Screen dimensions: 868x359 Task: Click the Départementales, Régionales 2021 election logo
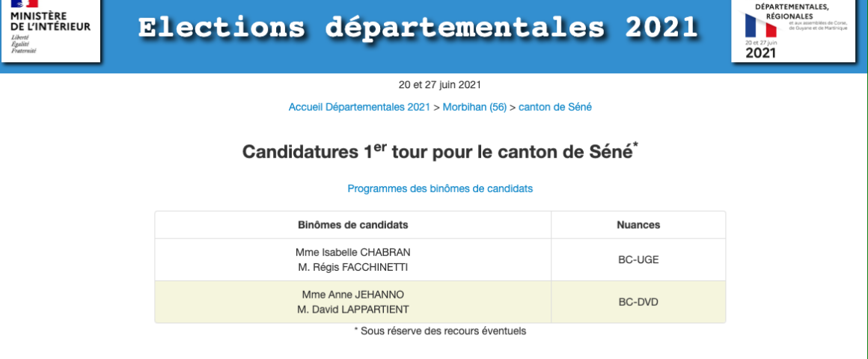(x=793, y=30)
